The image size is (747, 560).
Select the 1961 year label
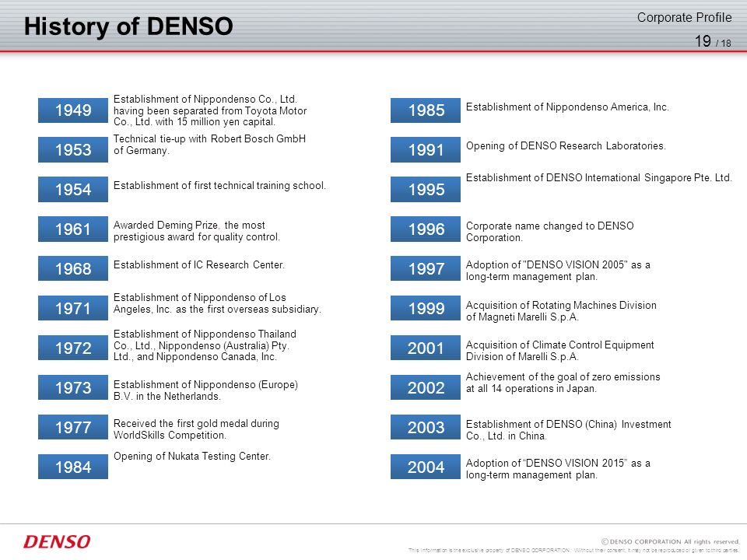coord(73,229)
